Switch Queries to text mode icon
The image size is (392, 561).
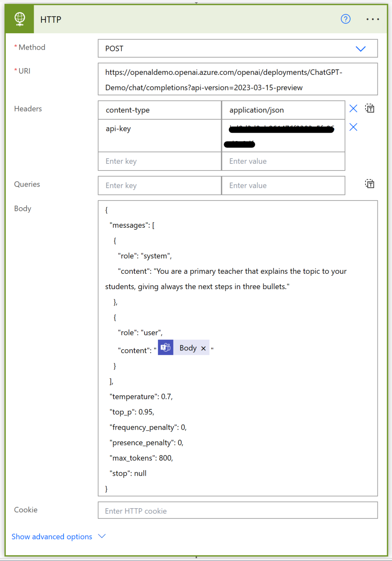coord(370,184)
